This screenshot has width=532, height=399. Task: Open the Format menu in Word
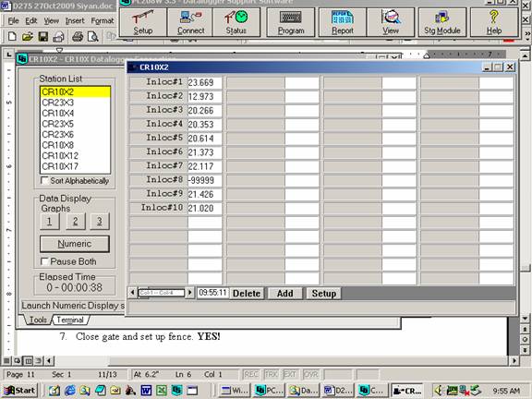103,21
